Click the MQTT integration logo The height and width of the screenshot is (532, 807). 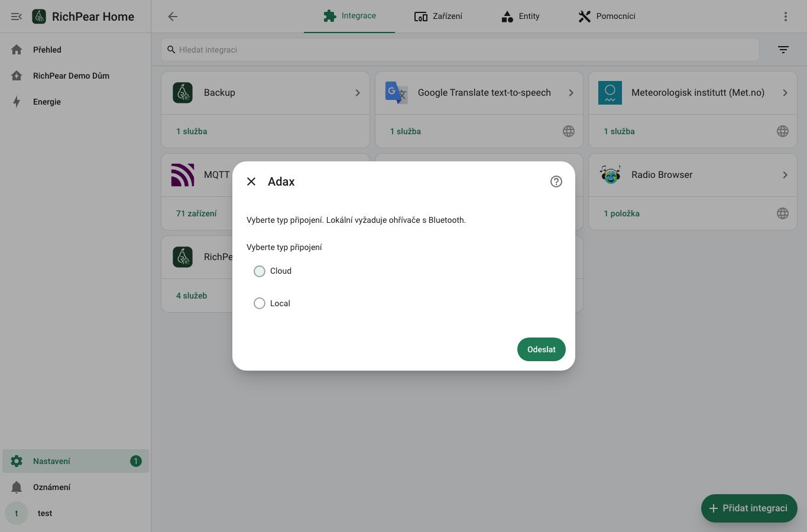[x=183, y=175]
